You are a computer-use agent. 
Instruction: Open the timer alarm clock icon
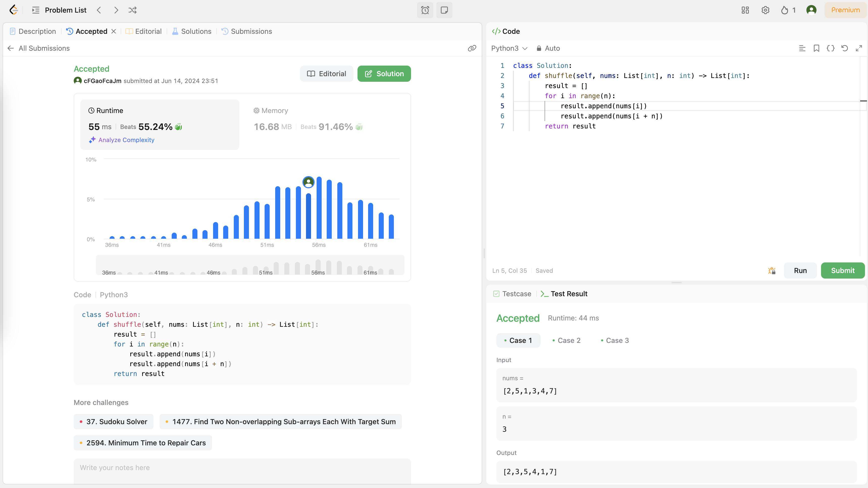click(425, 10)
